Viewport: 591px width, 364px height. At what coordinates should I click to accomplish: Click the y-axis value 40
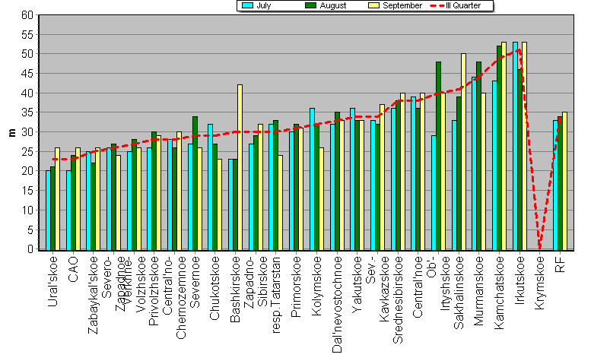pyautogui.click(x=27, y=93)
